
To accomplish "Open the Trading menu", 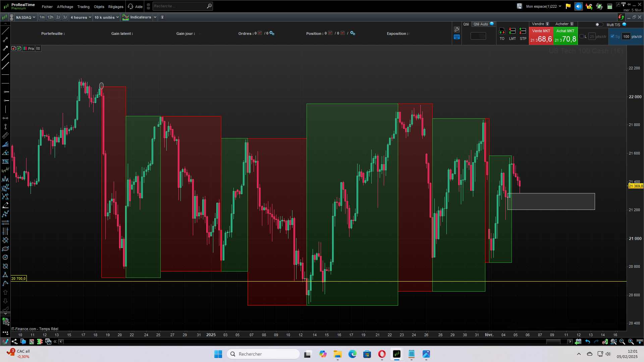I will click(83, 7).
